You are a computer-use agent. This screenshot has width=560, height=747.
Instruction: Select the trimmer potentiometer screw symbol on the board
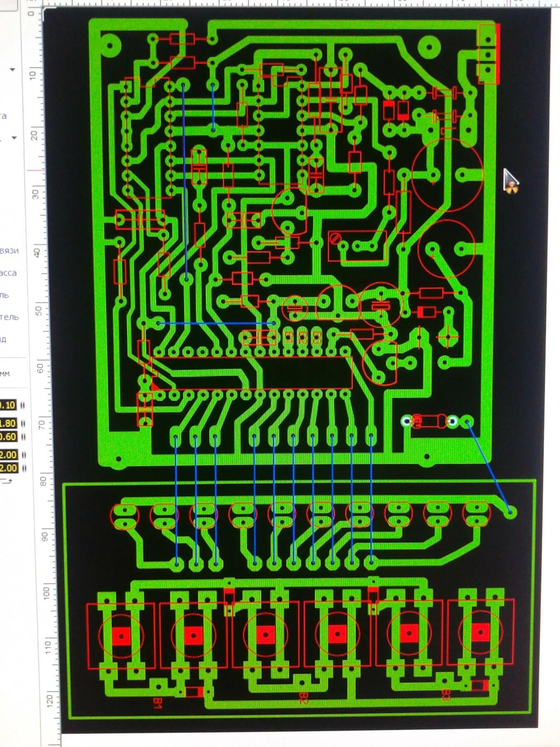tap(335, 238)
